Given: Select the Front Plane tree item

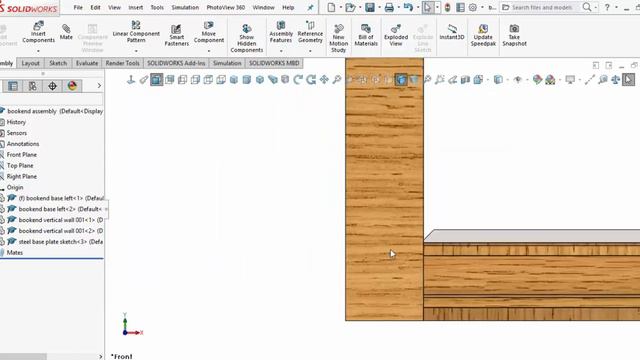Looking at the screenshot, I should click(x=22, y=155).
